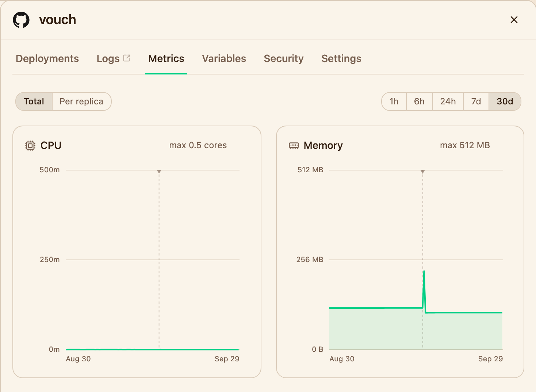Select the Total metrics view

[x=34, y=101]
